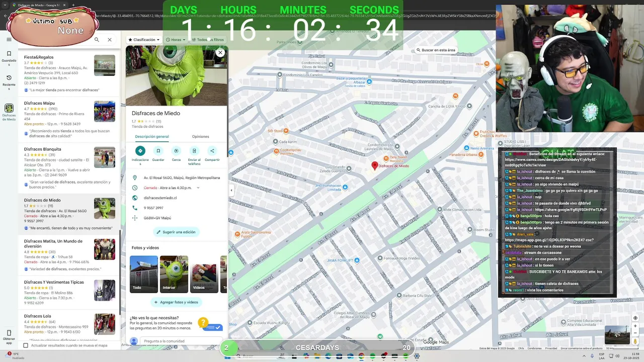Click the phone icon for 9 9557 3997
Viewport: 644px width, 362px height.
[135, 208]
